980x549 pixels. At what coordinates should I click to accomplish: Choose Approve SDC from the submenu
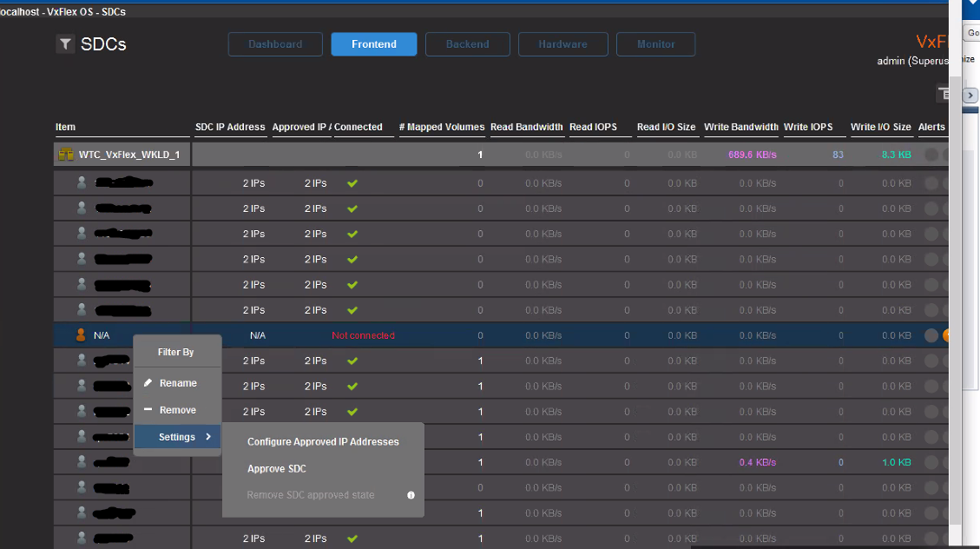point(277,469)
